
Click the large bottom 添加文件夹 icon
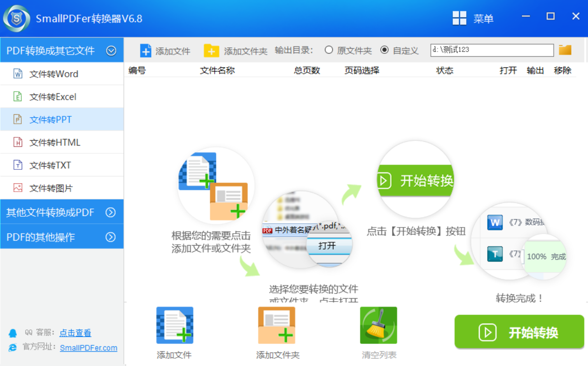point(277,325)
